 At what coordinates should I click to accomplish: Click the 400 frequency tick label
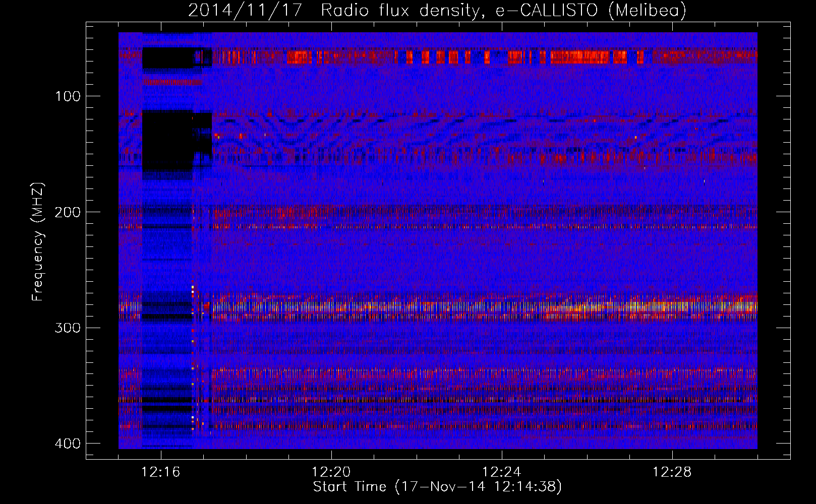68,444
